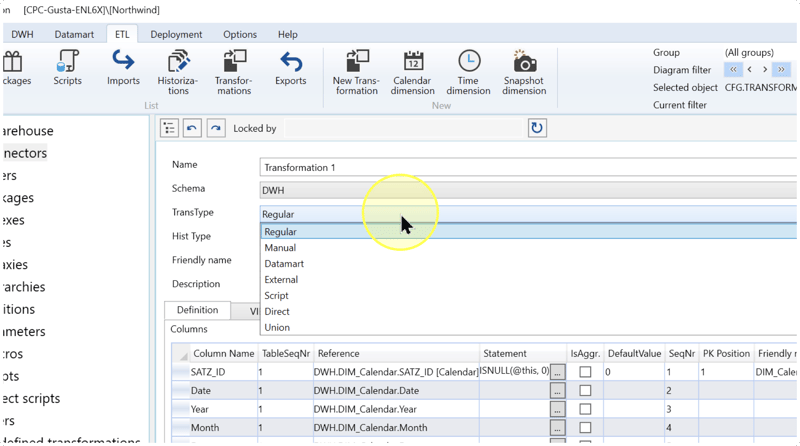Viewport: 800px width, 446px height.
Task: Open the Historizations list
Action: pyautogui.click(x=178, y=72)
